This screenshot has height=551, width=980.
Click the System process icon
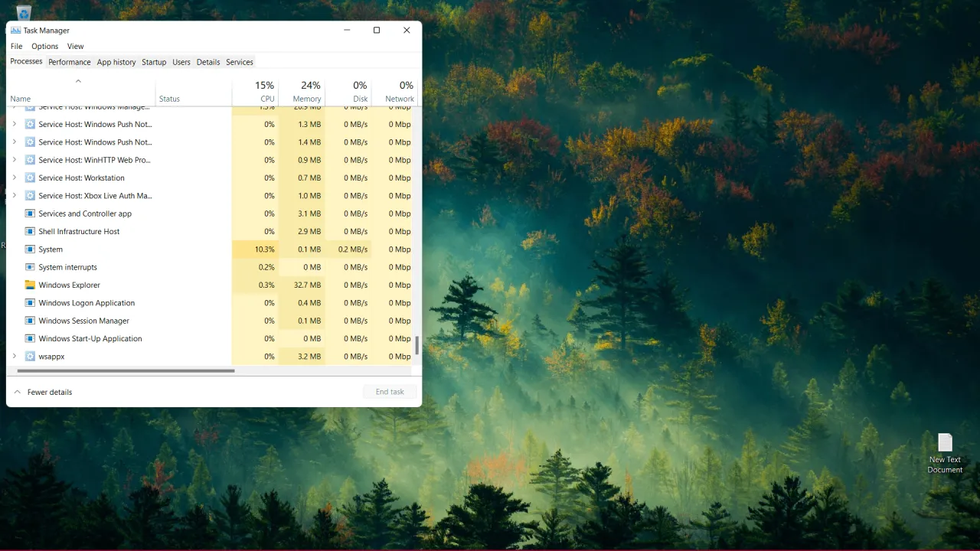click(30, 249)
